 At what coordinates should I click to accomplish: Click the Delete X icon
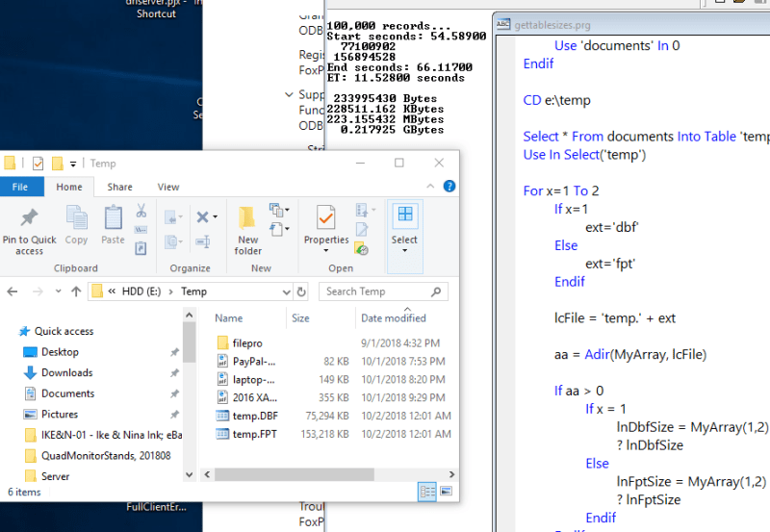click(x=202, y=216)
